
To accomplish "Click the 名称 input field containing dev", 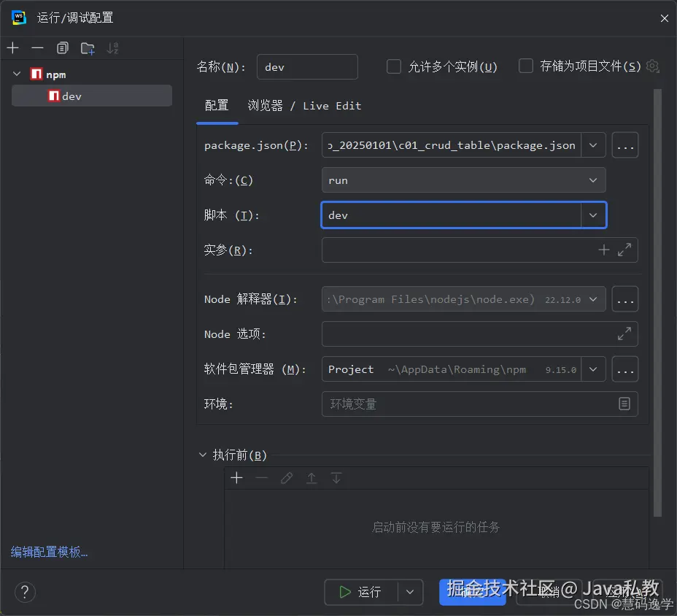I will pos(307,66).
